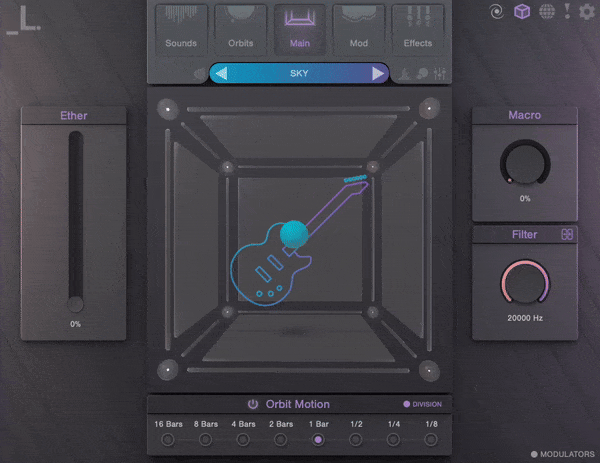Select the 16 Bars orbit rate
Screen dimensions: 600x463
[x=168, y=440]
